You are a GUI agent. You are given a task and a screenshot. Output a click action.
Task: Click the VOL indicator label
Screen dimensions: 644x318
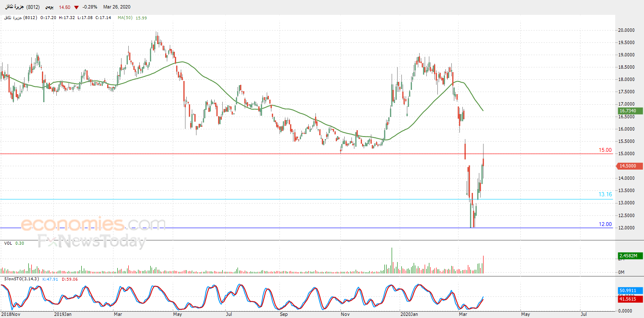coord(8,243)
